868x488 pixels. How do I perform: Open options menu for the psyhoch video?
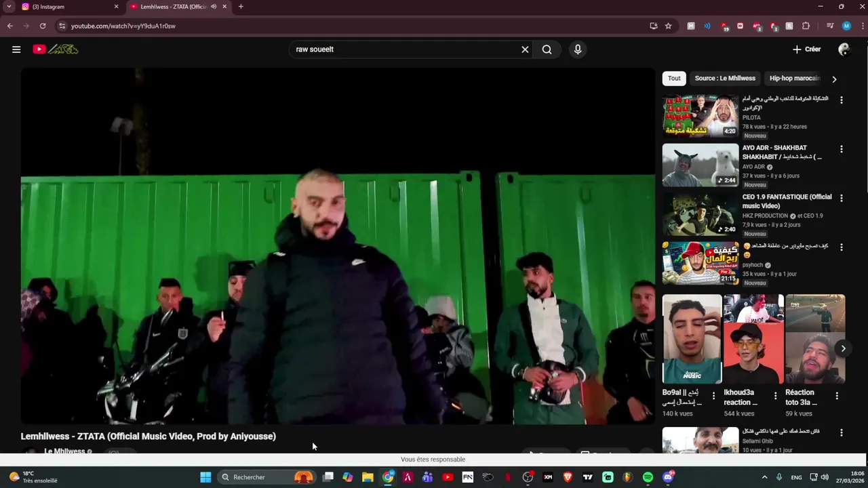tap(842, 247)
